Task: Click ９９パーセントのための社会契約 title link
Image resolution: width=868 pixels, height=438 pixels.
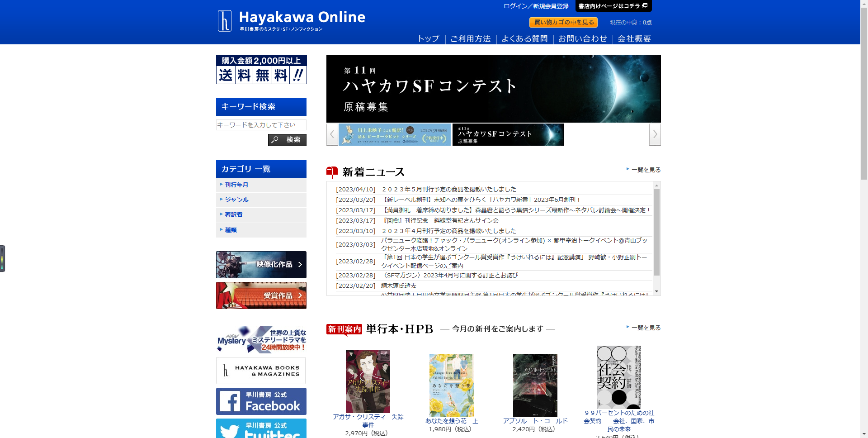Action: click(x=619, y=421)
